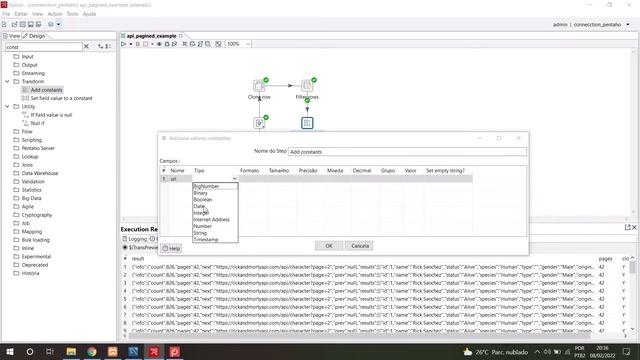This screenshot has height=360, width=640.
Task: Click the Get SQL icon in canvas toolbar
Action: (x=200, y=44)
